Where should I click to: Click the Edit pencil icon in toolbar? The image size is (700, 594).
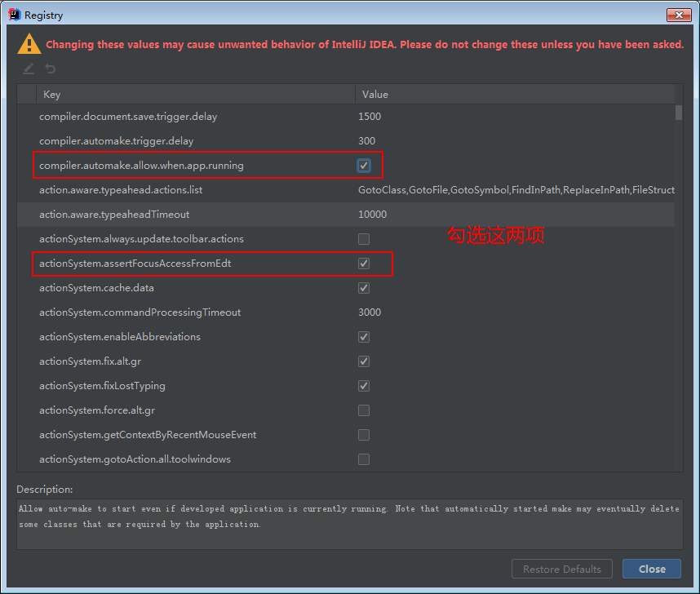tap(29, 69)
